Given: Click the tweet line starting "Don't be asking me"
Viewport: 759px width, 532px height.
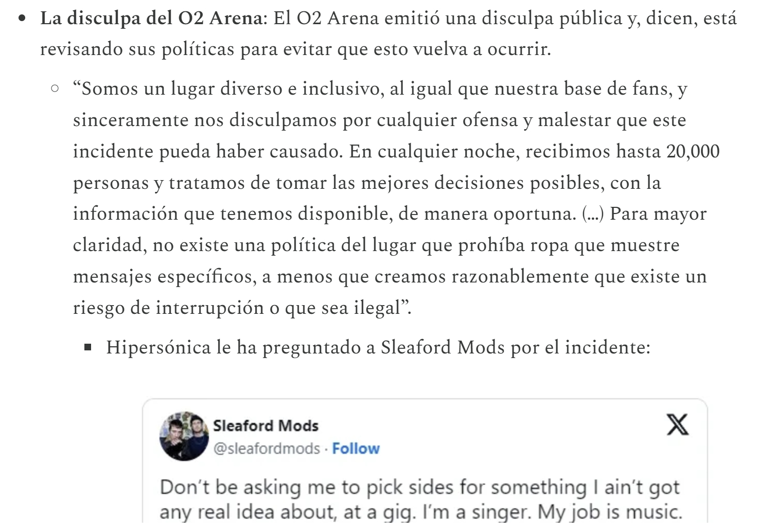Looking at the screenshot, I should tap(419, 487).
